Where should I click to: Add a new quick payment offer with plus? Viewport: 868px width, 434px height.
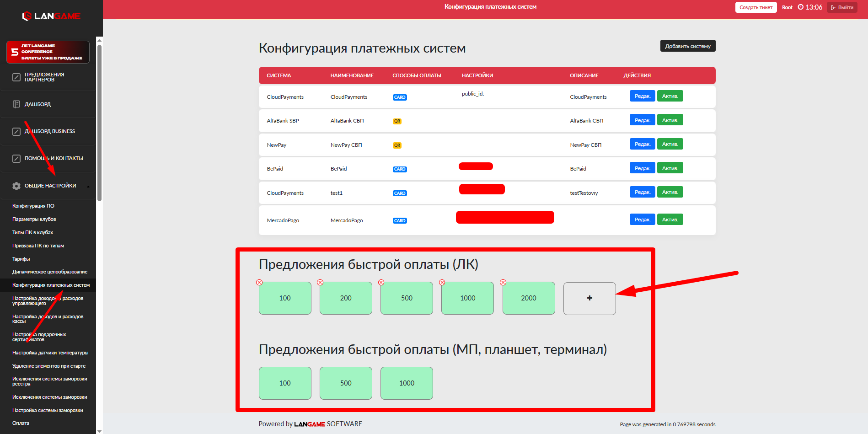click(x=589, y=298)
